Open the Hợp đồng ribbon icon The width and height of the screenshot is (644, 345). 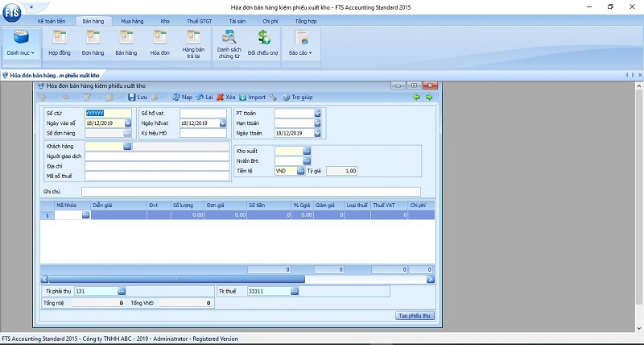click(60, 43)
